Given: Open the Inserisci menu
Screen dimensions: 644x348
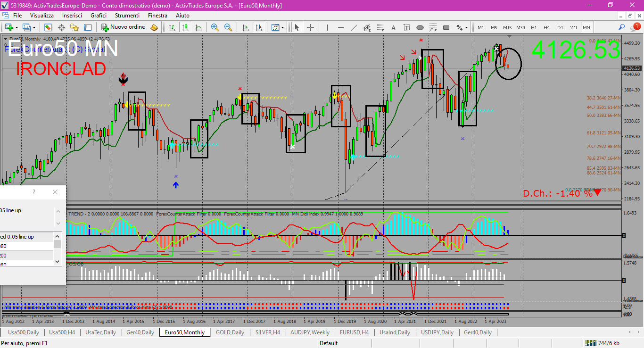Looking at the screenshot, I should point(72,16).
